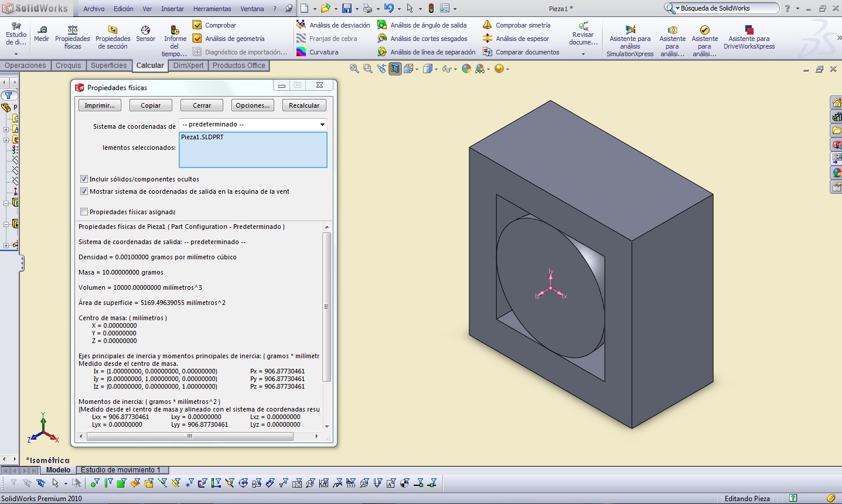Open the Archivo menu

(94, 9)
